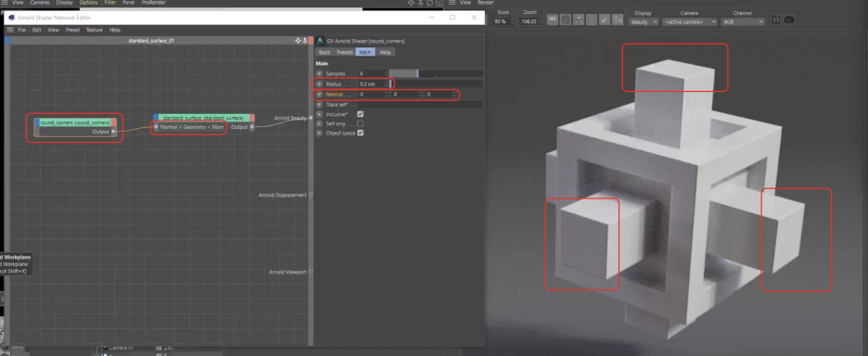Click the animation dot beside Object space
868x356 pixels.
click(x=319, y=133)
